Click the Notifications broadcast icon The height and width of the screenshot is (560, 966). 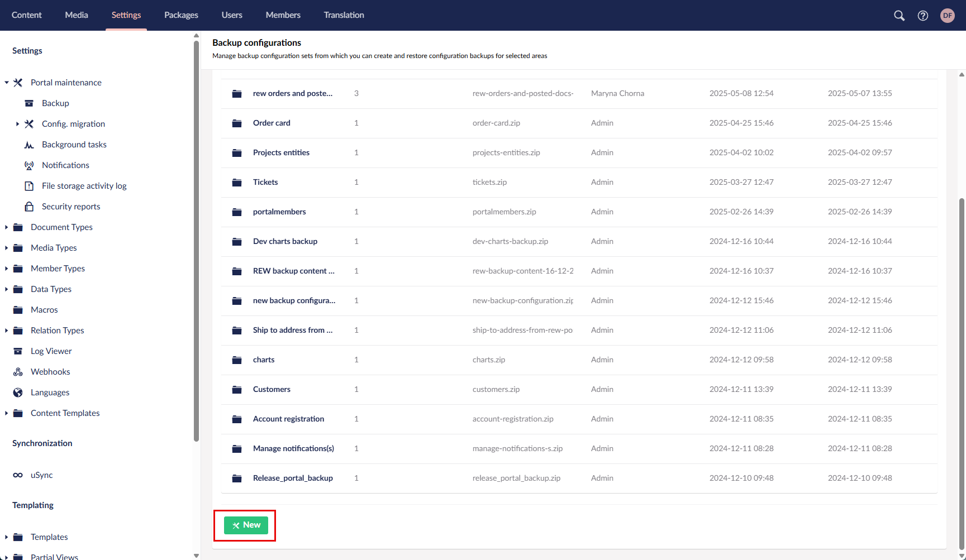click(x=29, y=165)
